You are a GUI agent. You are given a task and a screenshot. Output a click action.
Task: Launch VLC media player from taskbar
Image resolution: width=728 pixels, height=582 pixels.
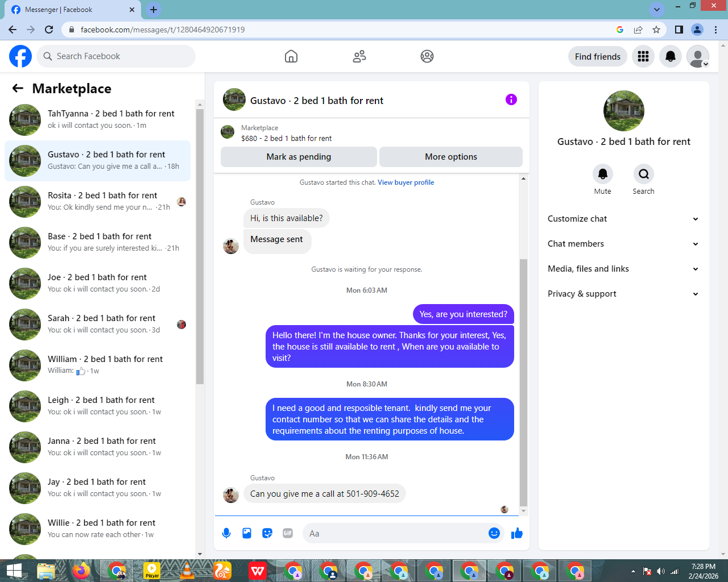187,571
